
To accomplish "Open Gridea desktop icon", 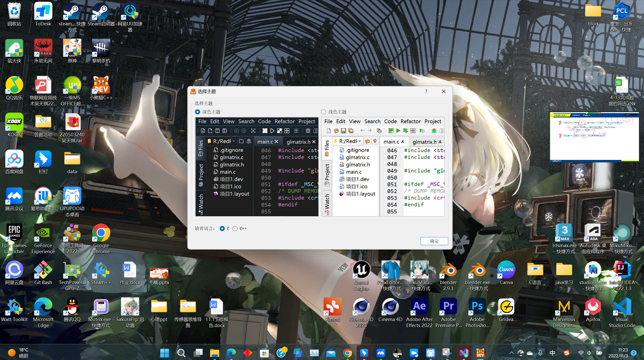I will tap(506, 310).
